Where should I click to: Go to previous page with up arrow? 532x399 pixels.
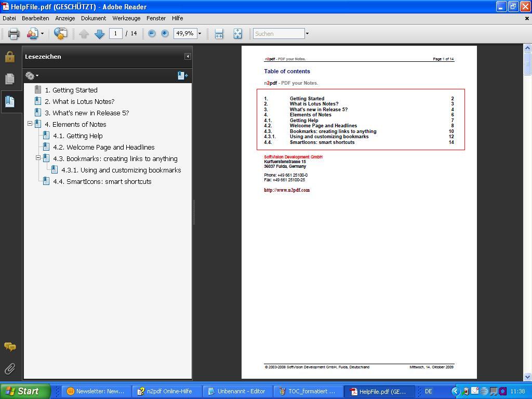click(x=84, y=34)
